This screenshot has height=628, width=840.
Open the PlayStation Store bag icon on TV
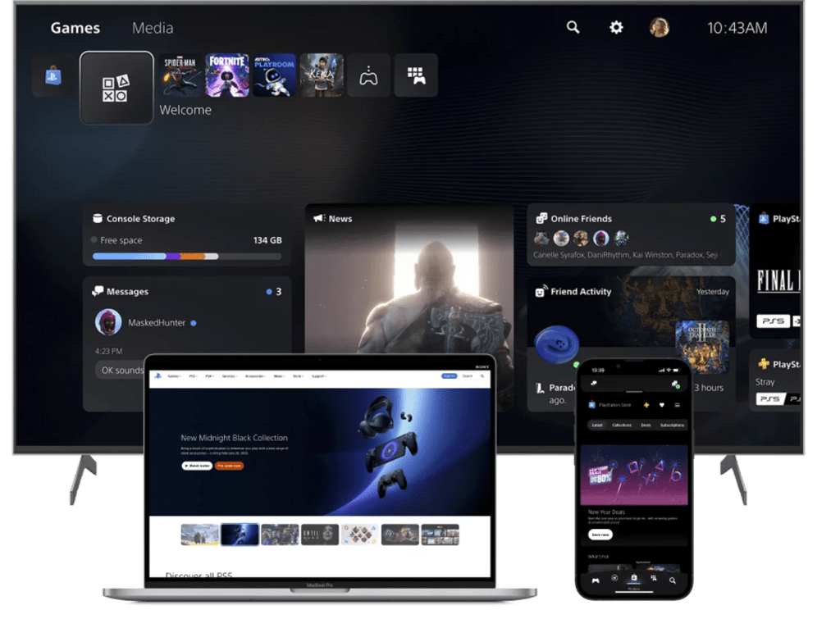53,75
